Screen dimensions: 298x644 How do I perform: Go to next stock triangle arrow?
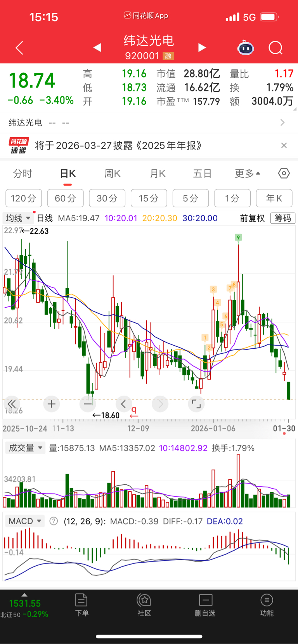coord(202,47)
